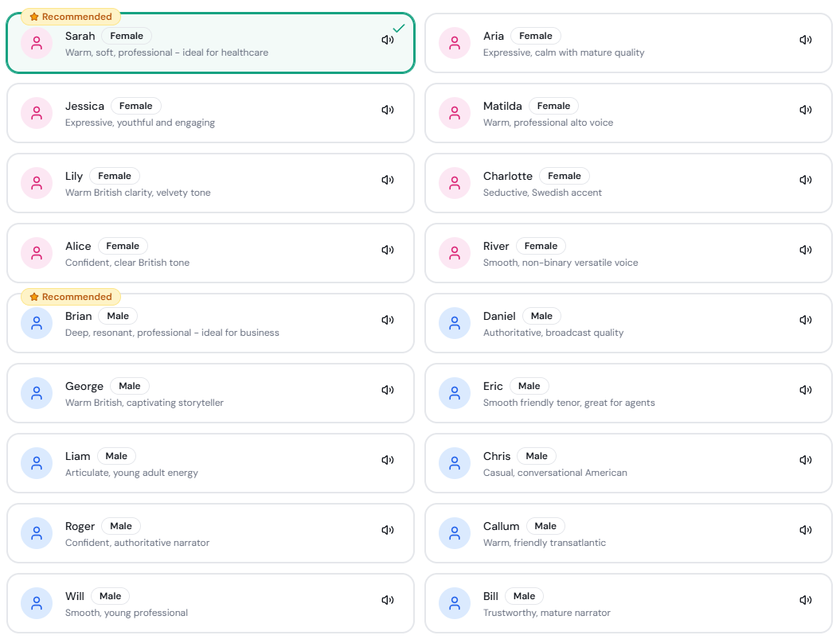Screen dimensions: 840x643
Task: Listen to Bill voice preview icon
Action: 806,600
